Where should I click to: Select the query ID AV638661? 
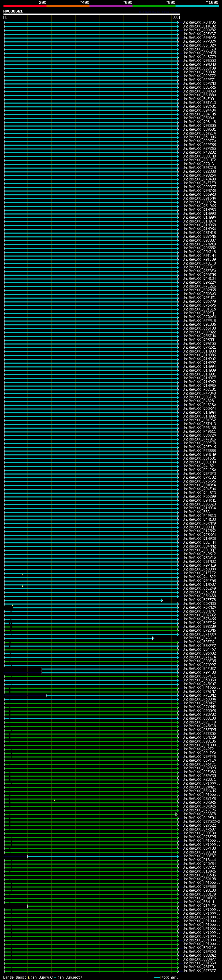point(13,11)
